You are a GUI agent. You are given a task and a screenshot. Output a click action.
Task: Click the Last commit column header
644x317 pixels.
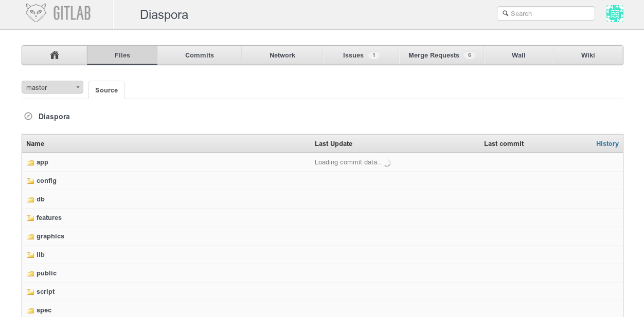point(504,144)
